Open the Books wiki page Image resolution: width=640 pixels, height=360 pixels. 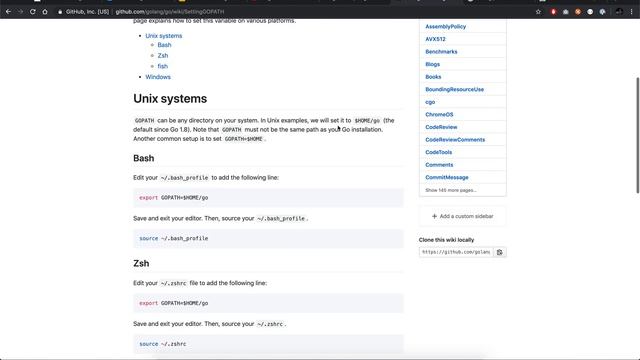[433, 77]
